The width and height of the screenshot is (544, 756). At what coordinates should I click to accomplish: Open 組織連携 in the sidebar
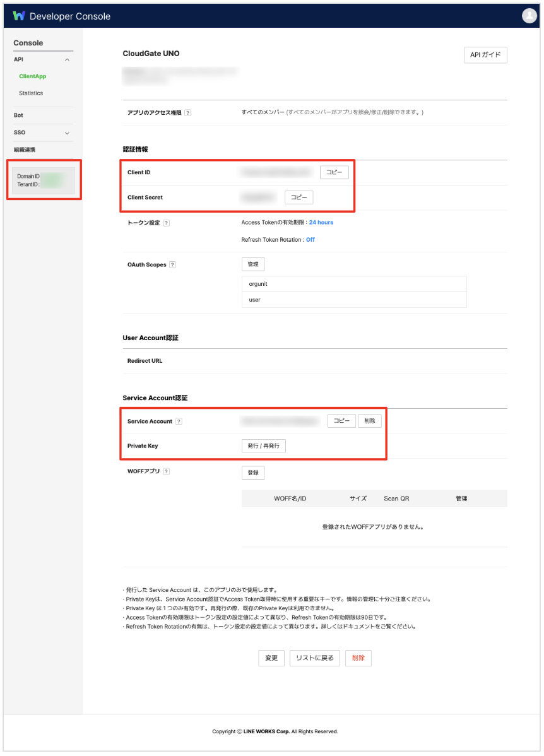pyautogui.click(x=25, y=150)
